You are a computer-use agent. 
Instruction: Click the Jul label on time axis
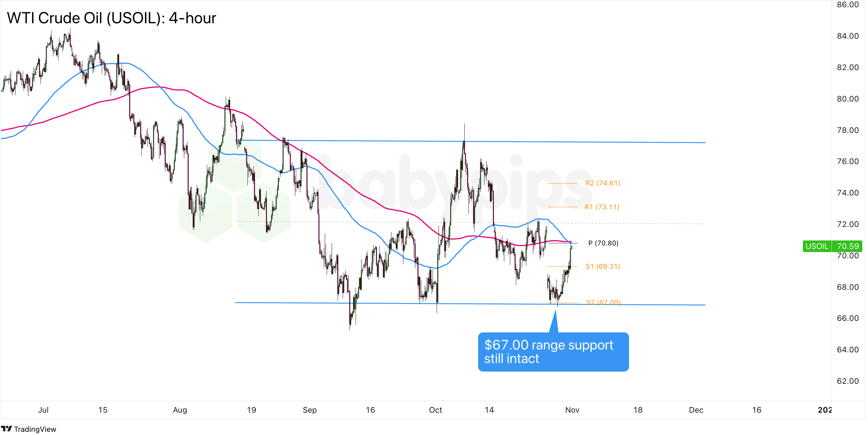coord(43,410)
